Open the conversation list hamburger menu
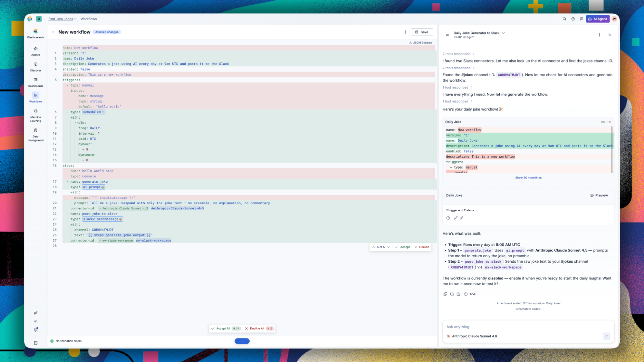Screen dimensions: 644x362 tap(447, 35)
